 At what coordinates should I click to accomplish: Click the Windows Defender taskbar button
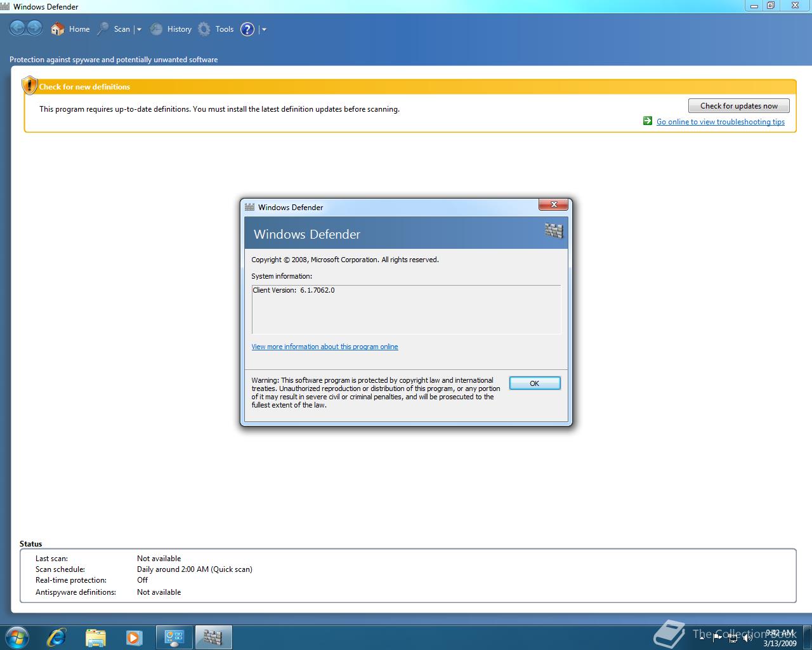(213, 637)
